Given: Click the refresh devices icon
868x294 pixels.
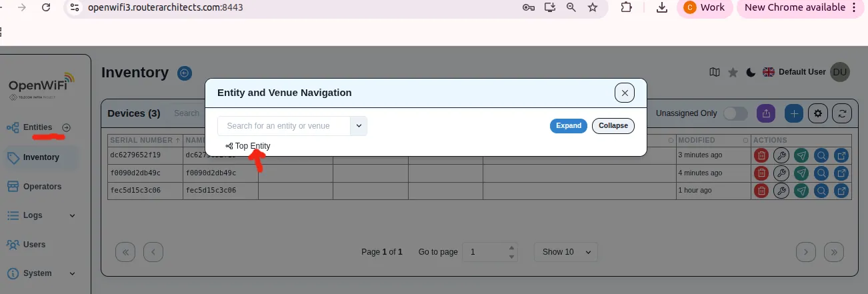Looking at the screenshot, I should 843,113.
